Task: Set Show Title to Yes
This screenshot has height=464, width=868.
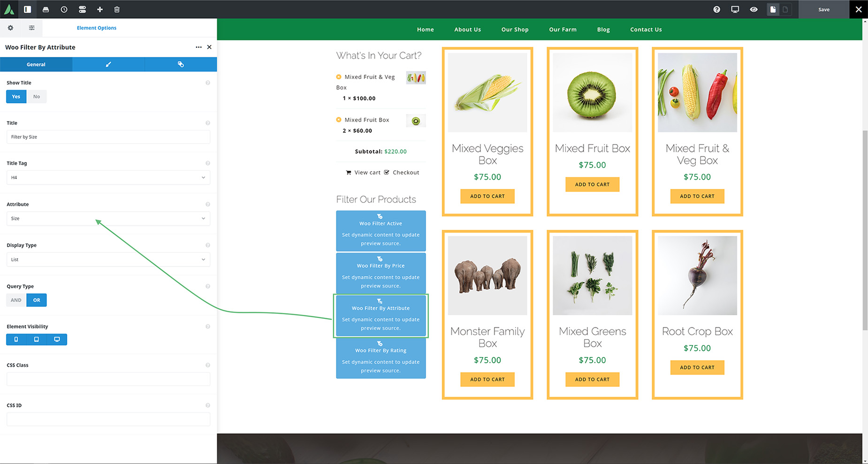Action: [x=16, y=97]
